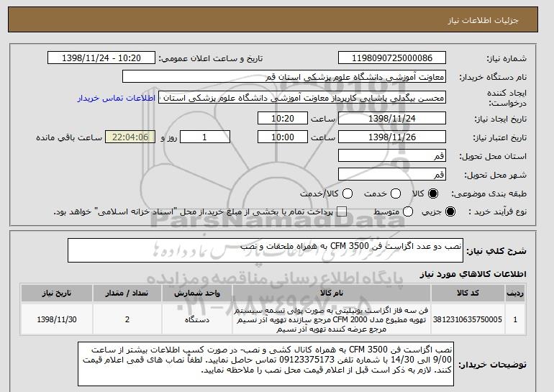The width and height of the screenshot is (554, 392).
Task: Click the delivery city field قم
Action: click(x=392, y=175)
